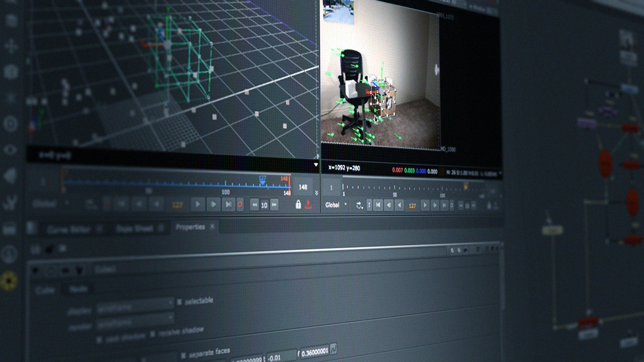This screenshot has width=644, height=362.
Task: Jump to last frame in left viewer
Action: (x=228, y=205)
